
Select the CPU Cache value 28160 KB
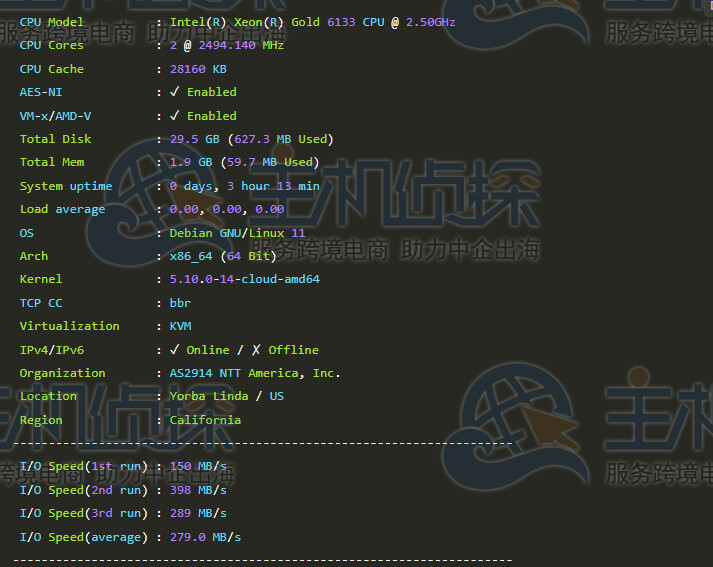[198, 69]
